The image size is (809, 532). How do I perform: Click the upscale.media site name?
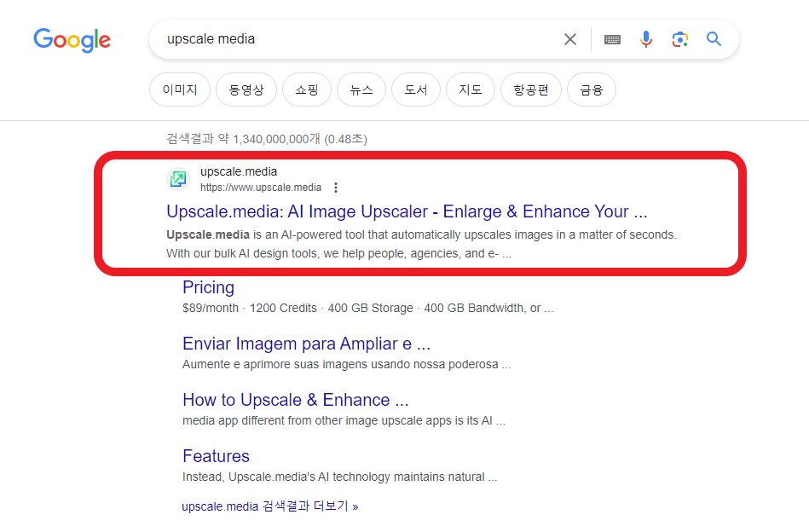(239, 171)
